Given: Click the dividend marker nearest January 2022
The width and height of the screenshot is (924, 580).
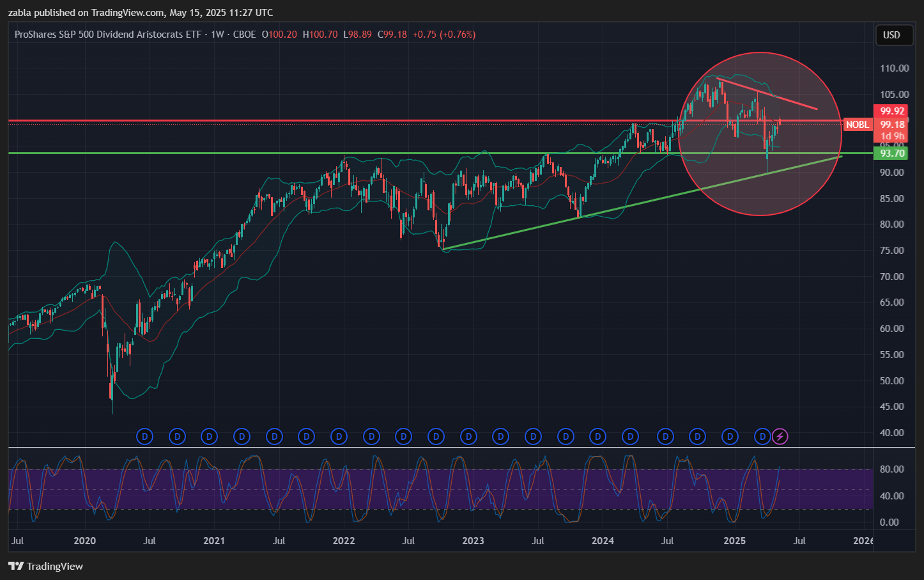Looking at the screenshot, I should (339, 437).
